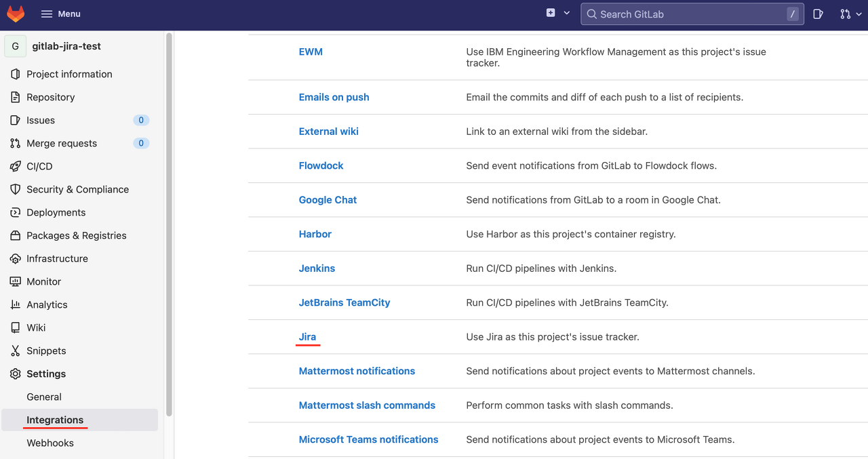This screenshot has height=459, width=868.
Task: Open the Flowdock integration link
Action: (x=321, y=165)
